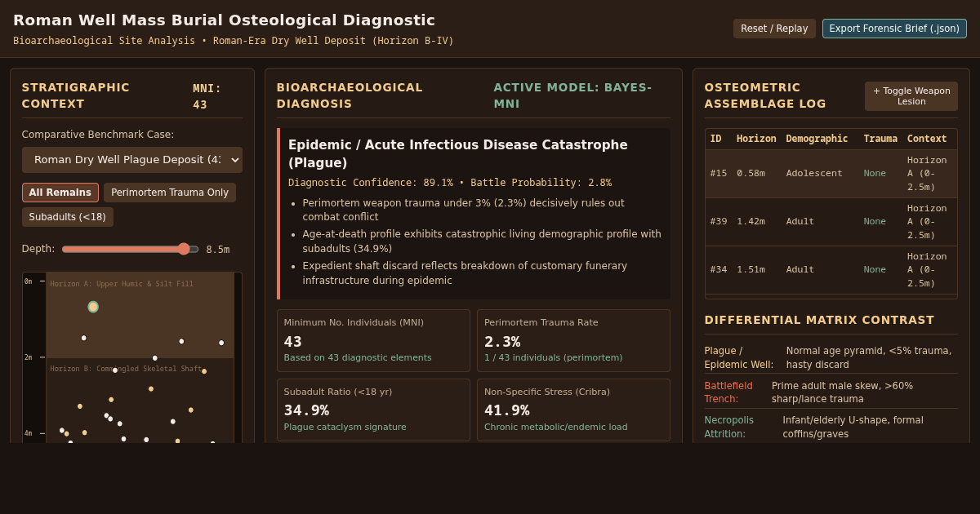This screenshot has height=514, width=980.
Task: Adjust the Depth slider
Action: click(x=130, y=249)
